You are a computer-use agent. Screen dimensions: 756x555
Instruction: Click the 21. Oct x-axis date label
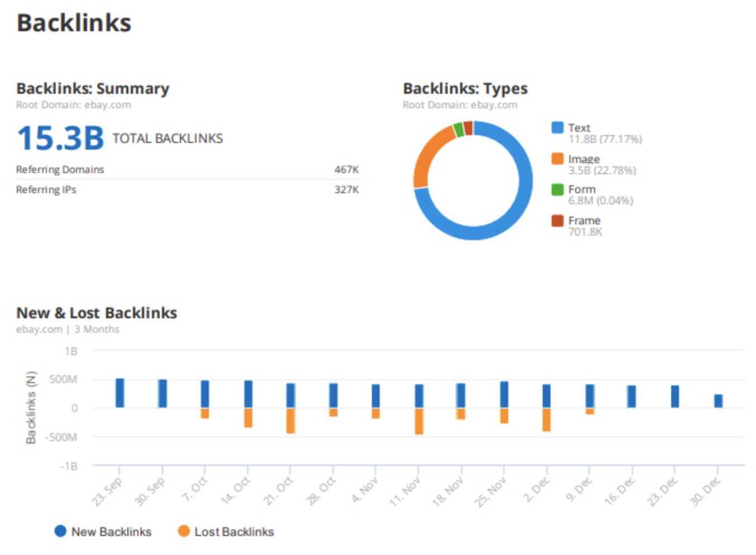tap(278, 491)
